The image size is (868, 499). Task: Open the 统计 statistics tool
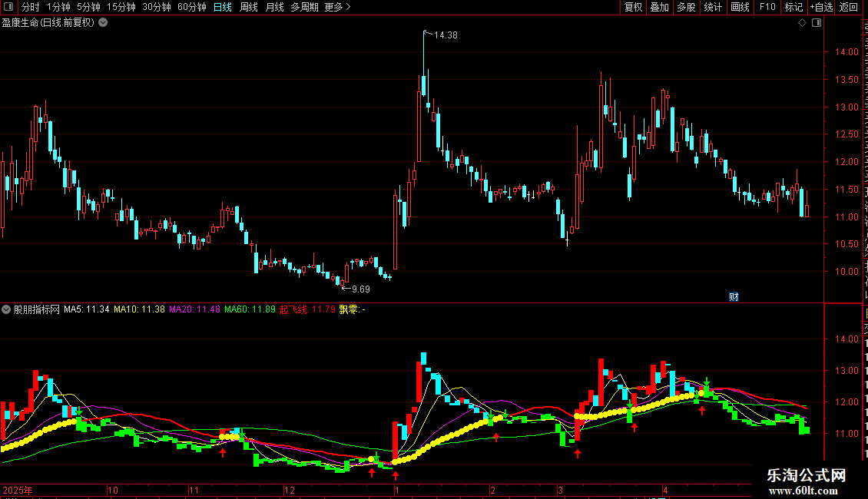713,7
